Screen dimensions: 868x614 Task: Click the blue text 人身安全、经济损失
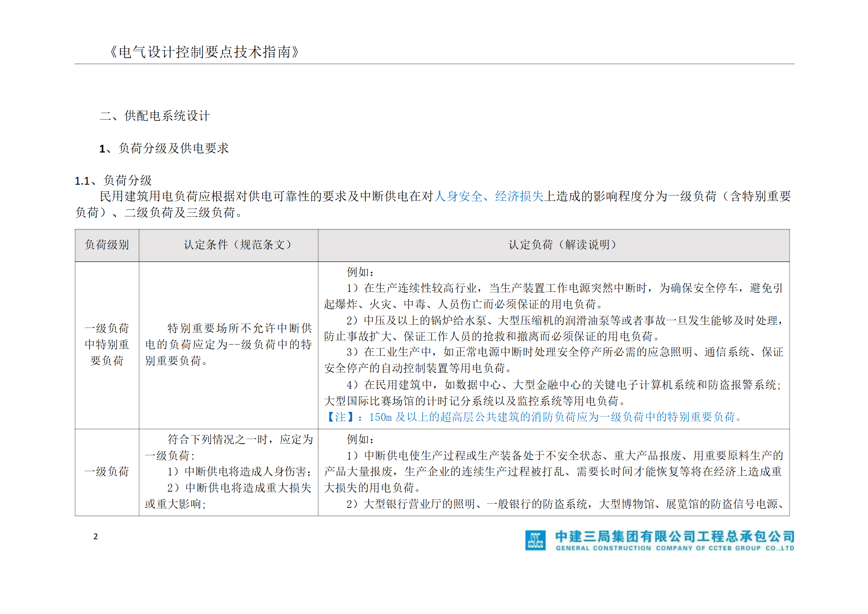[x=489, y=196]
